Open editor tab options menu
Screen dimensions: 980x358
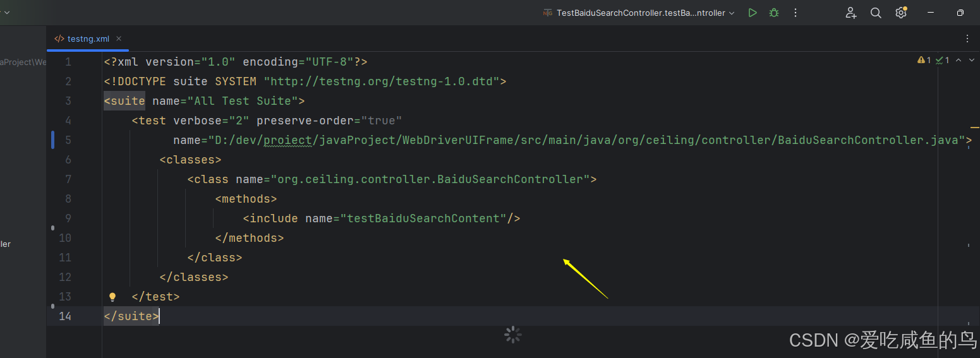[x=967, y=39]
